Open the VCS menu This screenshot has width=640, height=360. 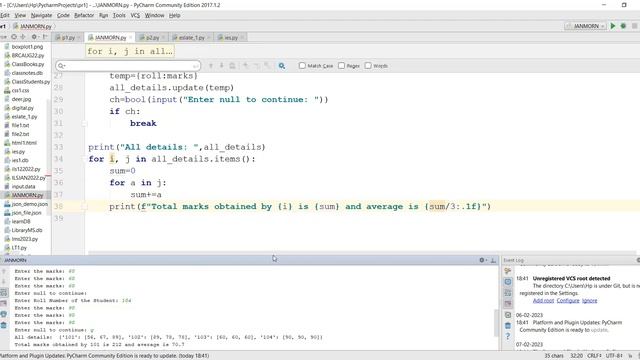click(135, 16)
